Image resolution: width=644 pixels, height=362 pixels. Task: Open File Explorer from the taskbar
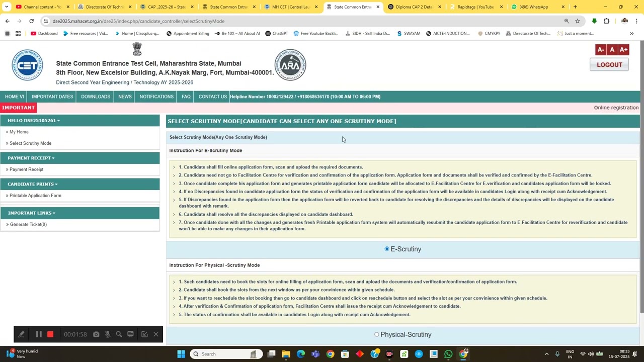(x=286, y=354)
